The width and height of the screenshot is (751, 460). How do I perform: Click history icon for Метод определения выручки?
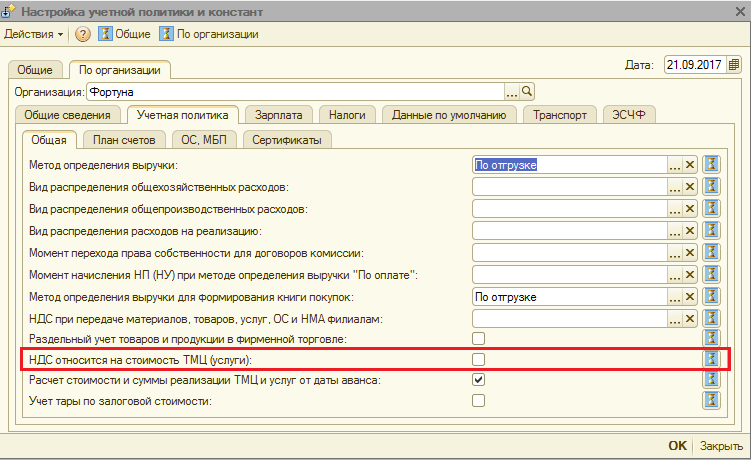tap(712, 165)
